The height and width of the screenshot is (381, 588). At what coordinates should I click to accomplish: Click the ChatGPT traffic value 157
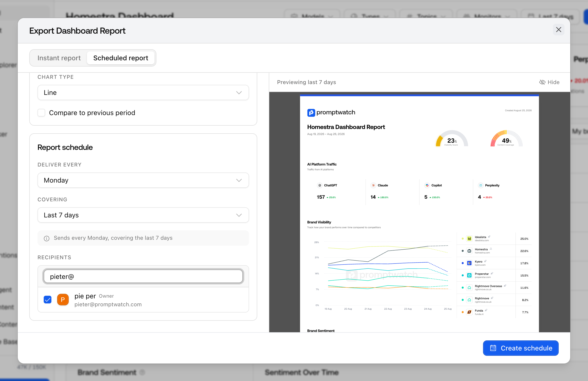coord(321,197)
